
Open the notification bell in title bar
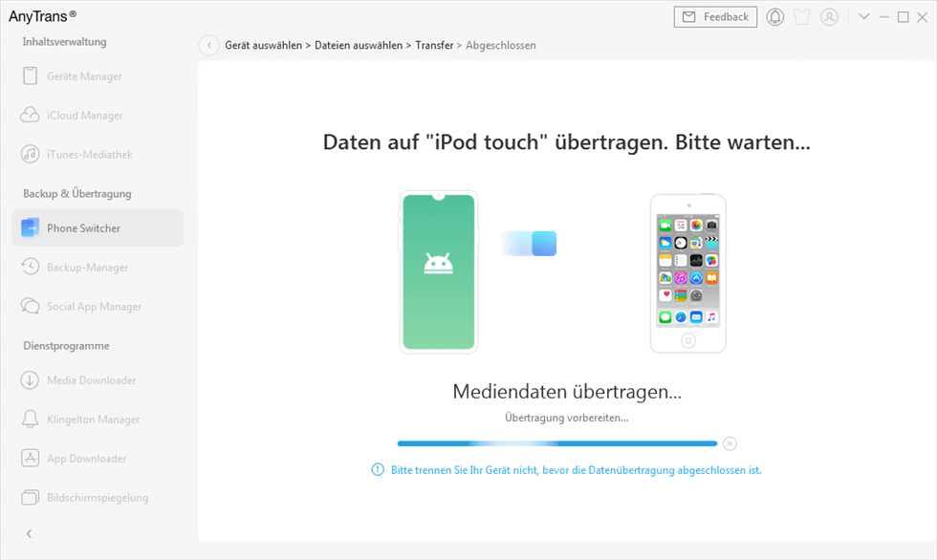[774, 17]
